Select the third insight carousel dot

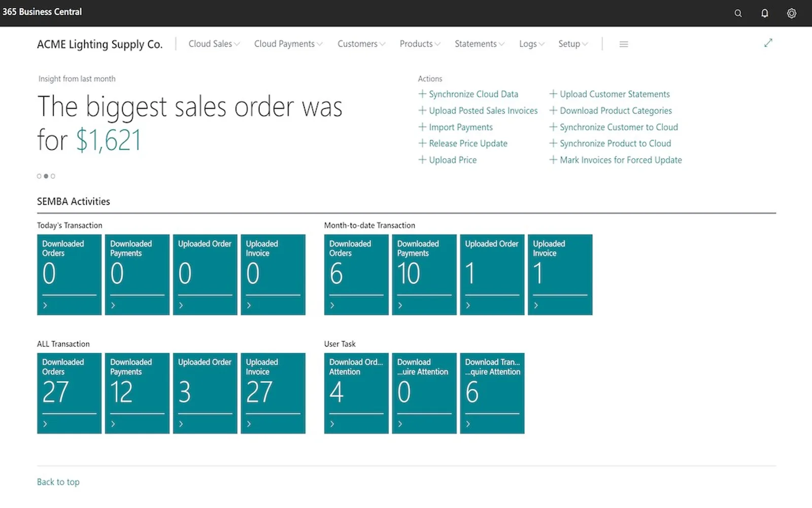[x=53, y=176]
